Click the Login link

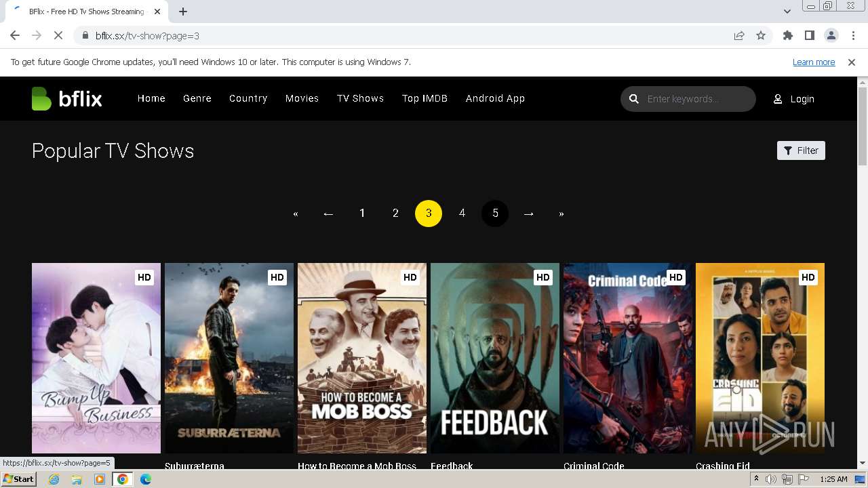(802, 99)
